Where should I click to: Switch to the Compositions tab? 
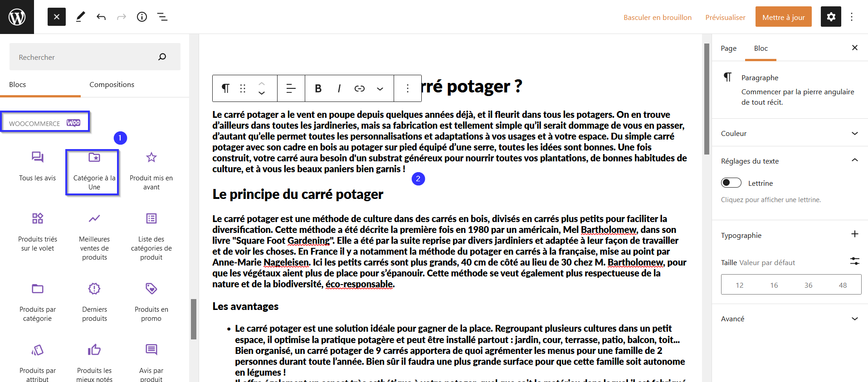point(112,85)
